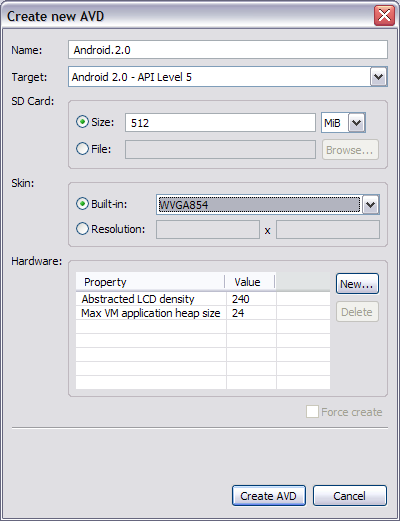Click the Create AVD button
Screen dimensions: 400x521
coord(269,496)
